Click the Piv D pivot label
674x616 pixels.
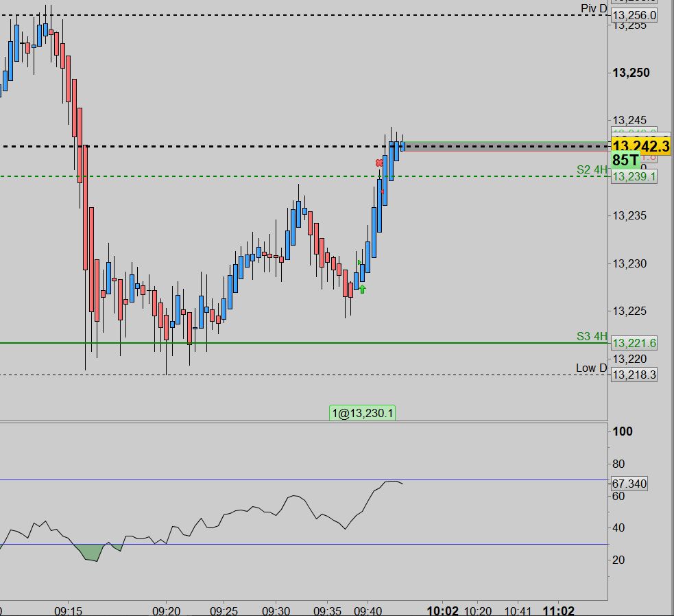click(x=594, y=9)
